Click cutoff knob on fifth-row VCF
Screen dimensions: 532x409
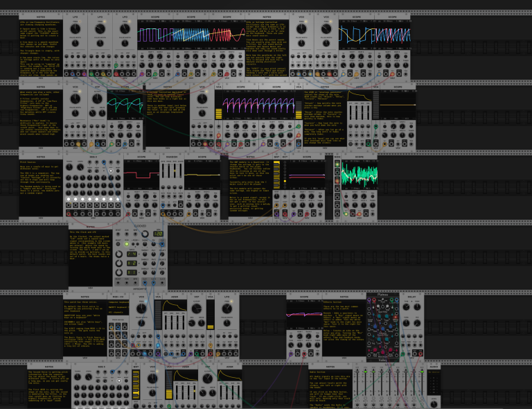pos(197,309)
